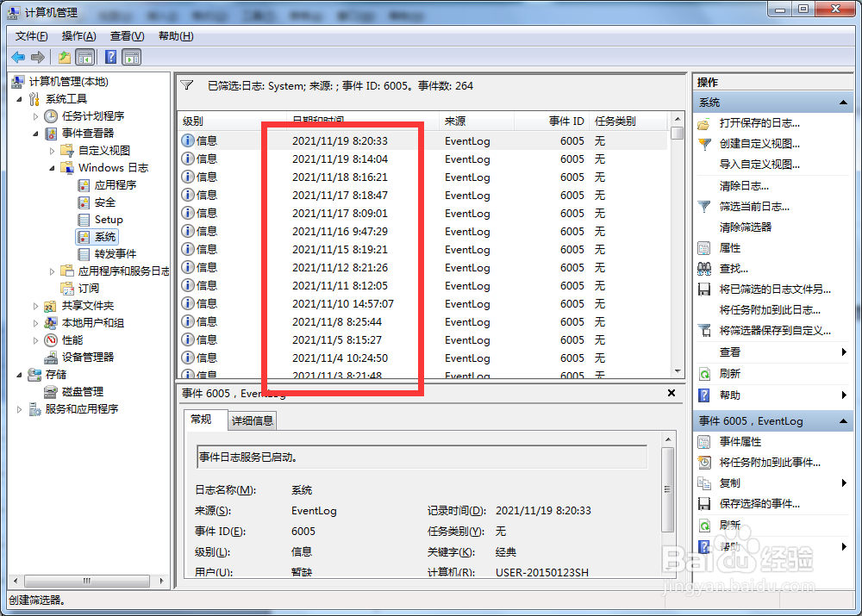Screen dimensions: 862x616
Task: Click 将筛选器保存到自定义视图 action
Action: 775,331
